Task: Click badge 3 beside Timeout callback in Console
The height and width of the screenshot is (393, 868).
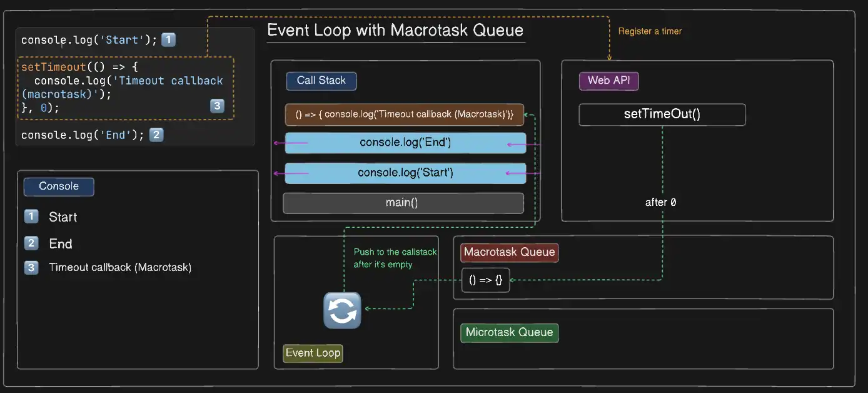Action: click(31, 267)
